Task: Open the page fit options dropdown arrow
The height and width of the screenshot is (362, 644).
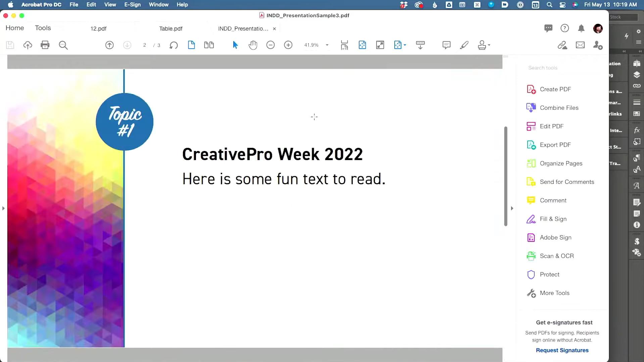Action: pos(405,45)
